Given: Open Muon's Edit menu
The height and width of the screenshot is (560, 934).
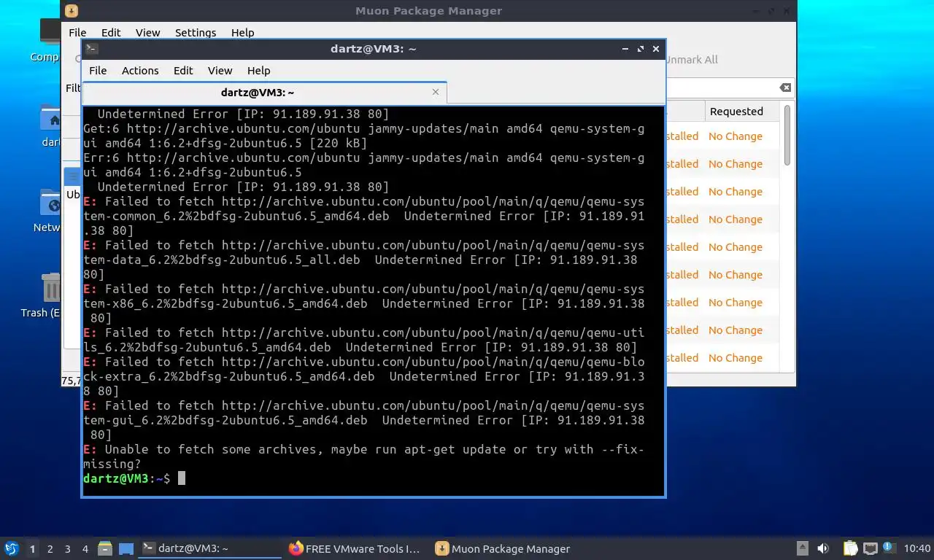Looking at the screenshot, I should pos(111,33).
